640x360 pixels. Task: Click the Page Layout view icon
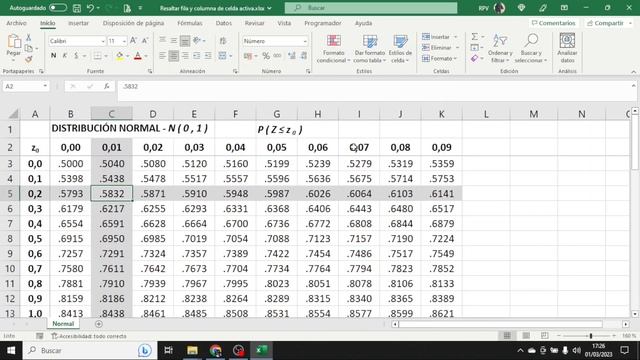click(x=526, y=336)
